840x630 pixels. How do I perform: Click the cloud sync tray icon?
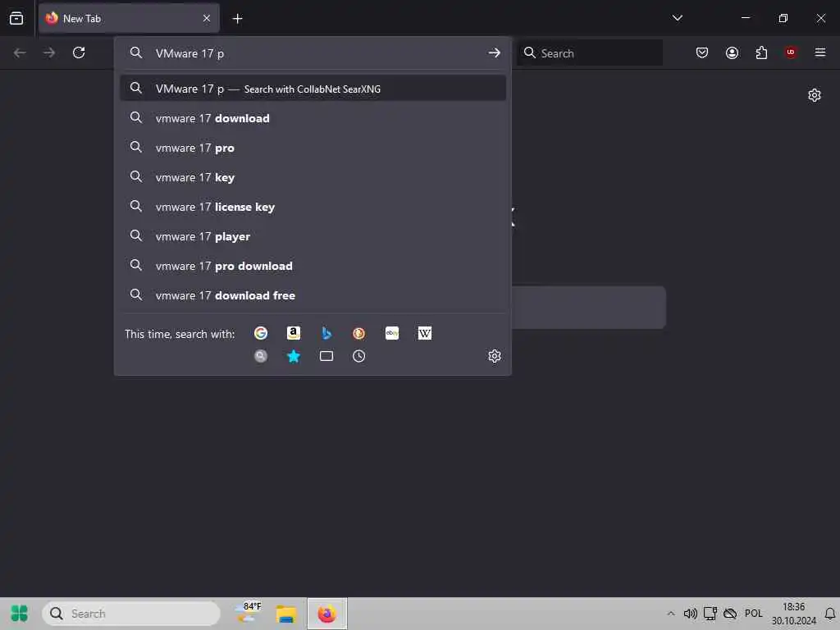pyautogui.click(x=729, y=614)
